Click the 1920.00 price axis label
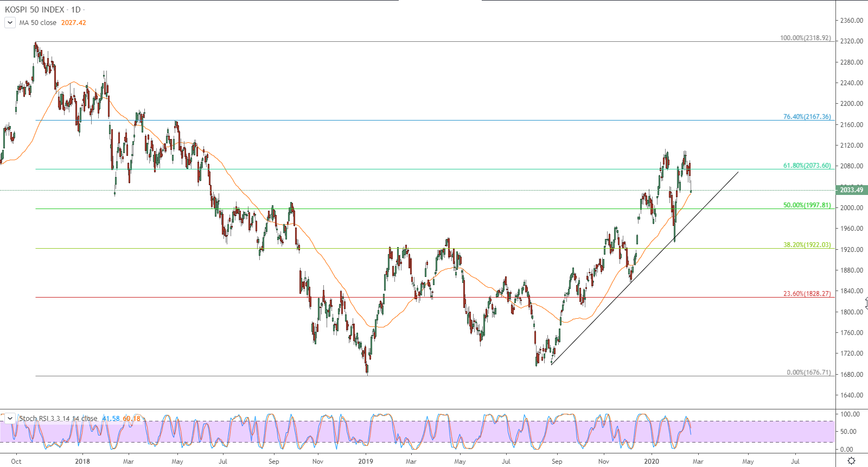868x467 pixels. click(851, 250)
